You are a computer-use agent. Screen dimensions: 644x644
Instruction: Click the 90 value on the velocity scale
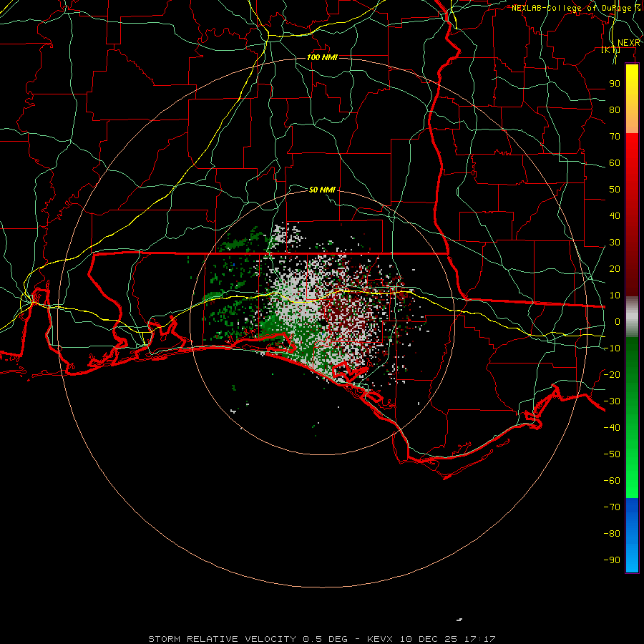(615, 84)
